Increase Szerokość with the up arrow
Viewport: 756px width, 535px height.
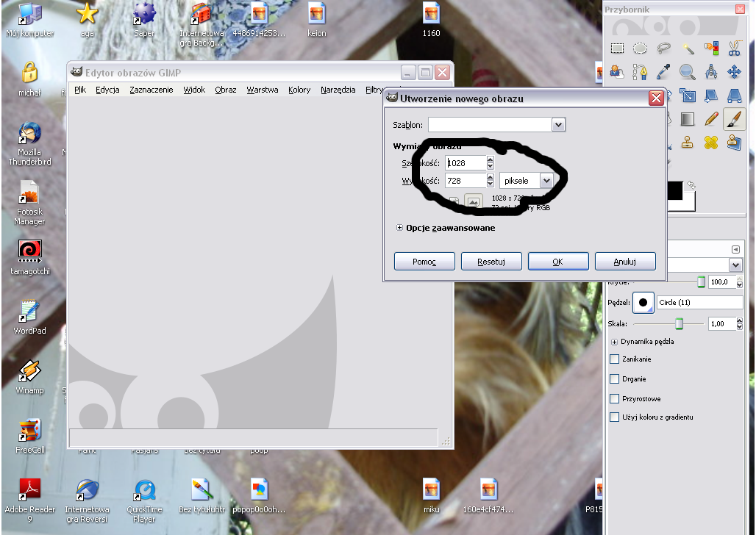tap(491, 159)
